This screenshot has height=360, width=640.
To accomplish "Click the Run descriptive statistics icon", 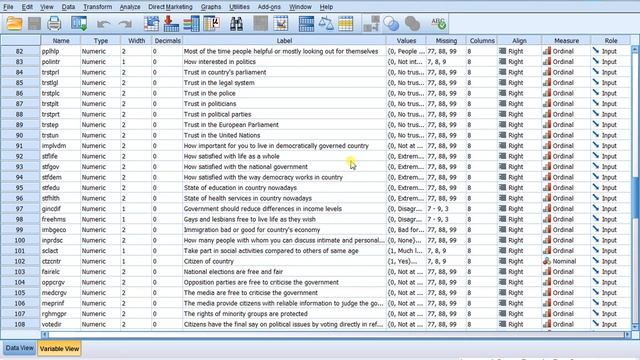I will [212, 23].
